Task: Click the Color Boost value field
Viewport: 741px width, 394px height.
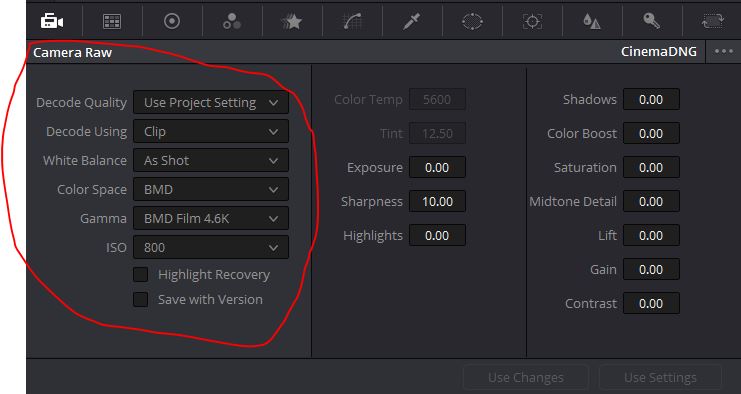Action: click(651, 134)
